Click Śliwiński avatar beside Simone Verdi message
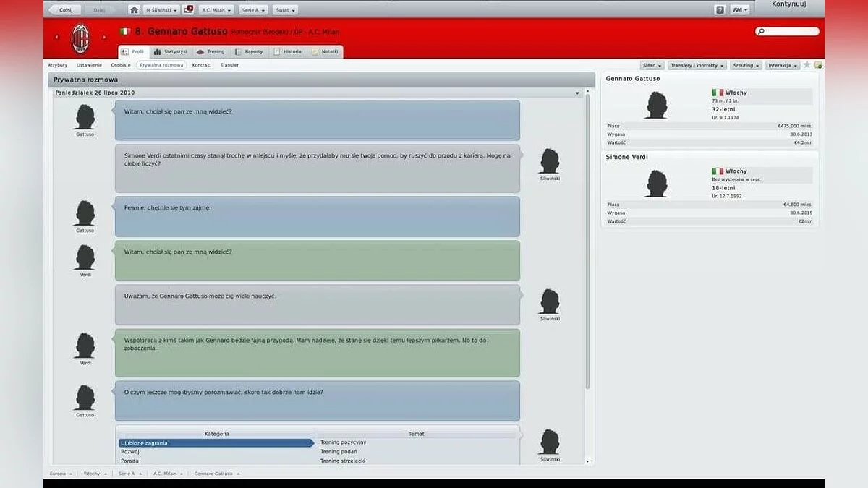Screen dimensions: 868x488 (x=550, y=161)
